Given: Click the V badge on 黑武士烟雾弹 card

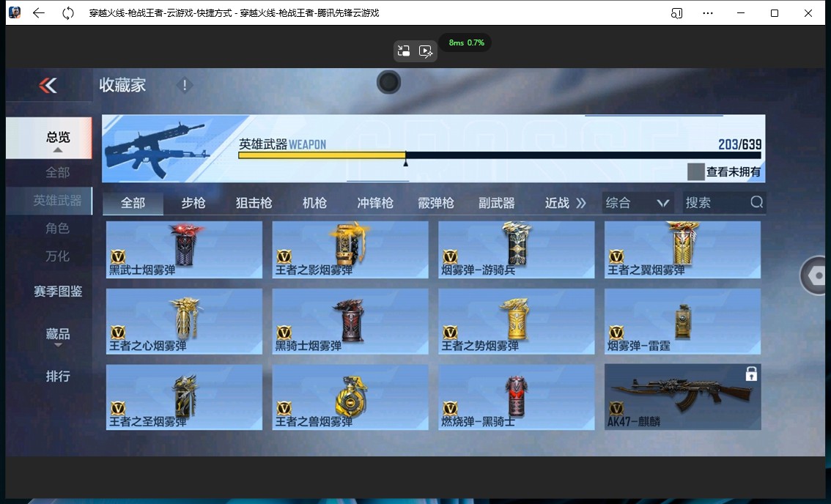Looking at the screenshot, I should point(118,256).
